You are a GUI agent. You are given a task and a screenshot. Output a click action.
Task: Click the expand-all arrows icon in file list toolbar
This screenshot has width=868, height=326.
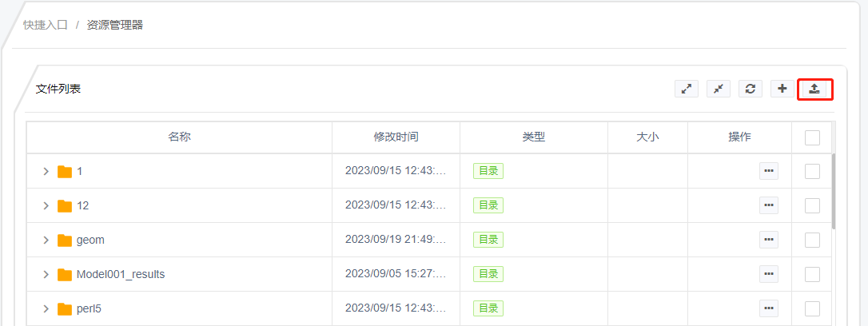(x=687, y=89)
